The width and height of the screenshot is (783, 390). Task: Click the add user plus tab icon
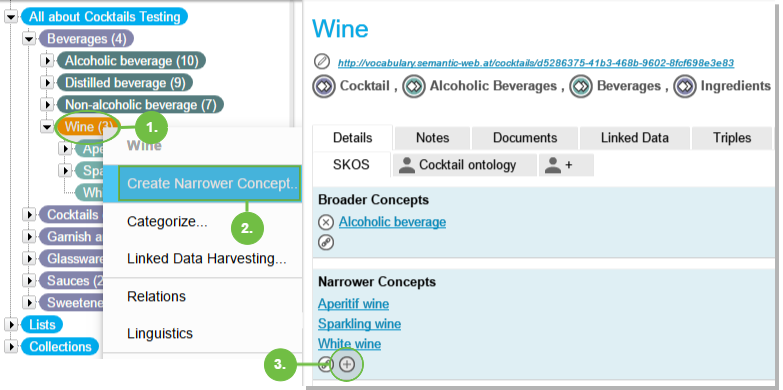566,165
